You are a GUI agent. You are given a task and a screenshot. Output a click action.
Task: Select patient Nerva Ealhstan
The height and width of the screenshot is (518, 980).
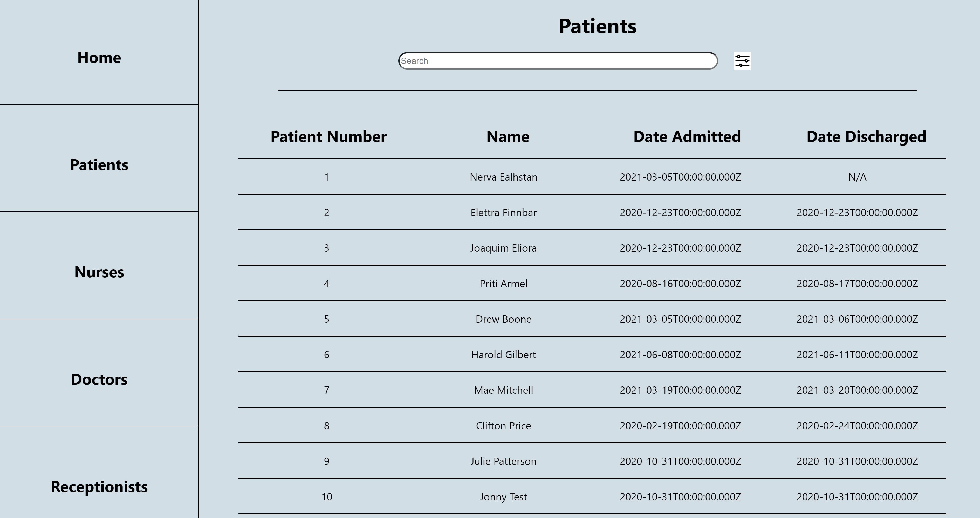pos(503,177)
